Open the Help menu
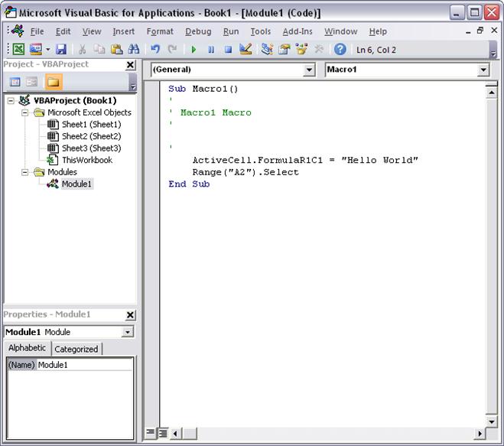This screenshot has height=446, width=504. [378, 31]
